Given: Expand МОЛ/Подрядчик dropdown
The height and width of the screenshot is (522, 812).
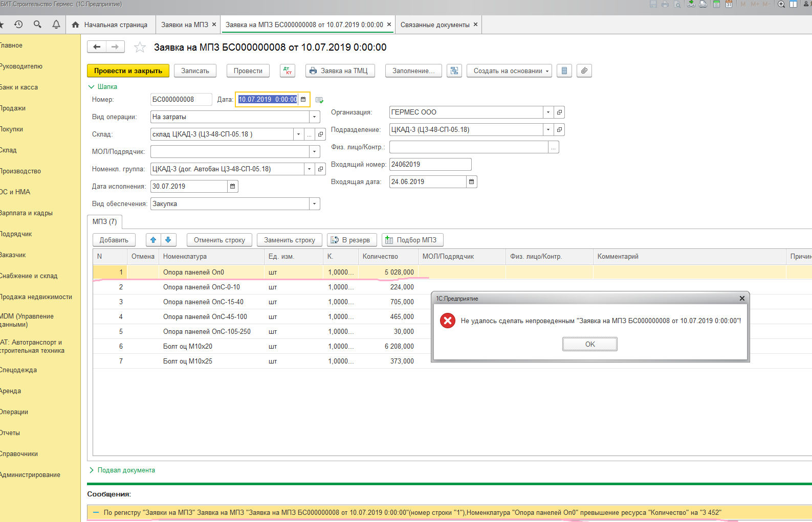Looking at the screenshot, I should pos(315,151).
